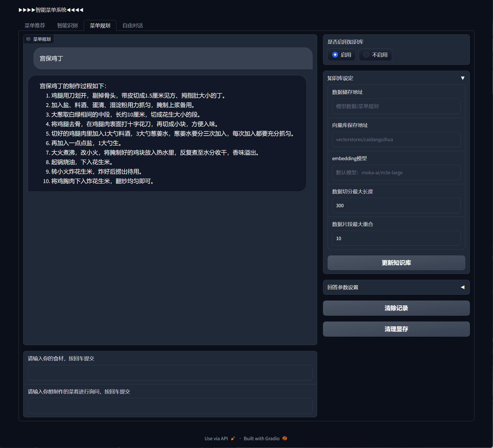Click step 7 text 大火煮沸，改小火
This screenshot has width=493, height=448.
(155, 153)
